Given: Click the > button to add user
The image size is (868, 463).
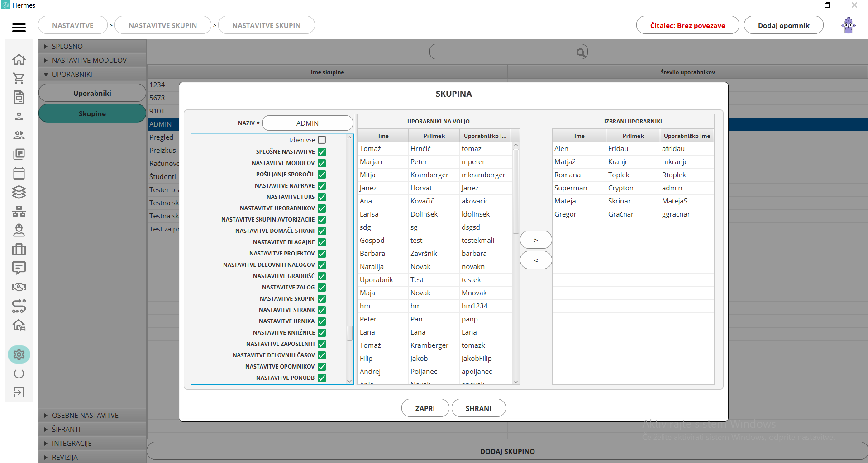Looking at the screenshot, I should (536, 240).
